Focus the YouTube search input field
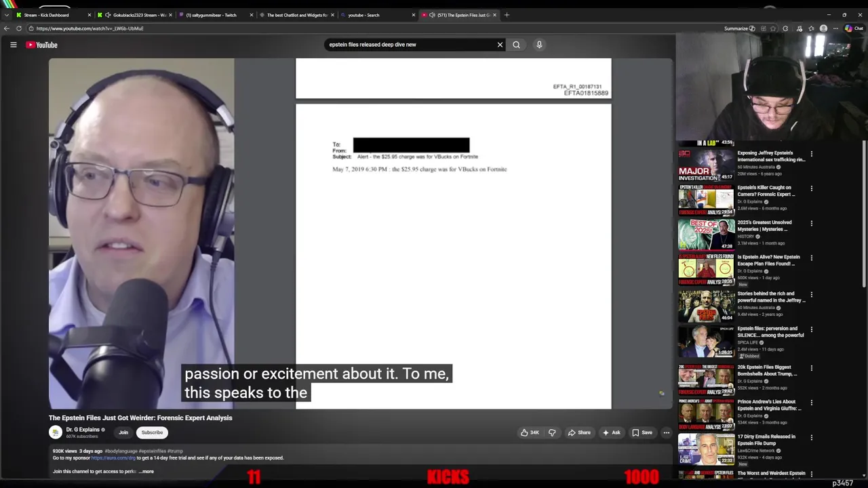868x488 pixels. [x=410, y=45]
